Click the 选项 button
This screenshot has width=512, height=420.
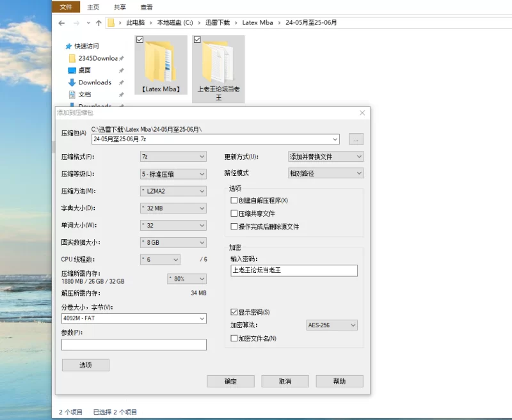pos(86,365)
